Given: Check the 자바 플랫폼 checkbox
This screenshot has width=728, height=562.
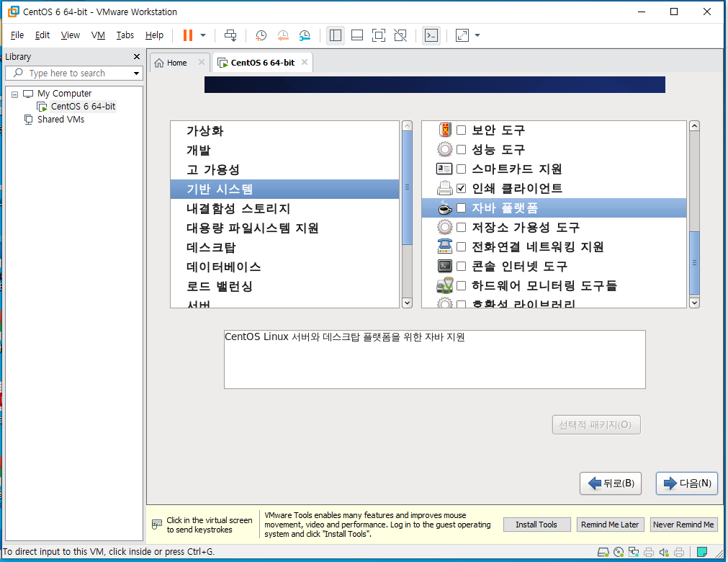Looking at the screenshot, I should [461, 208].
